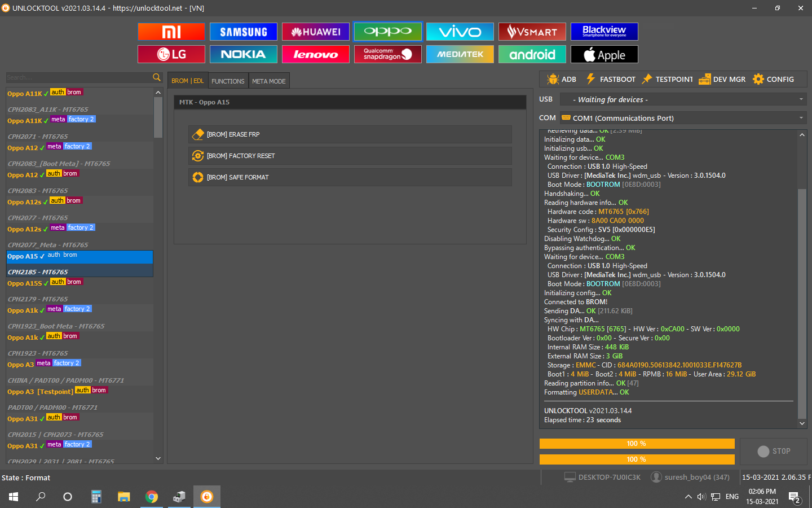
Task: Switch to the META MODE tab
Action: (x=269, y=81)
